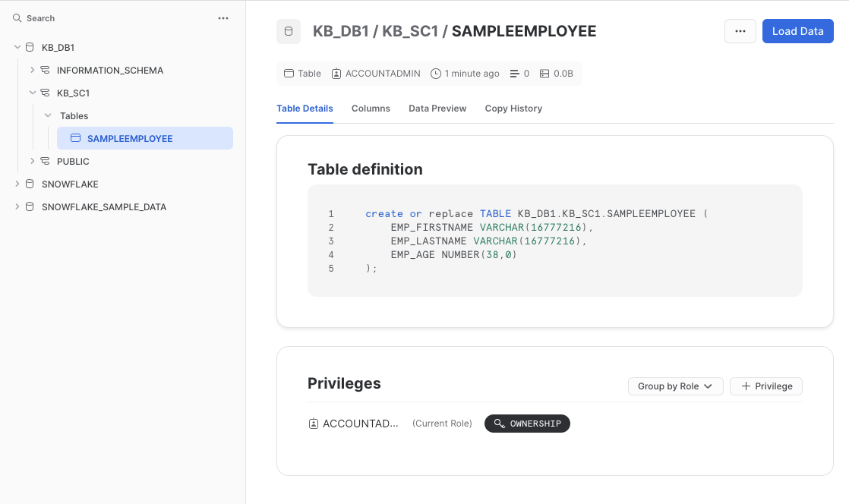Open the table more actions menu
The image size is (849, 504).
[x=740, y=31]
